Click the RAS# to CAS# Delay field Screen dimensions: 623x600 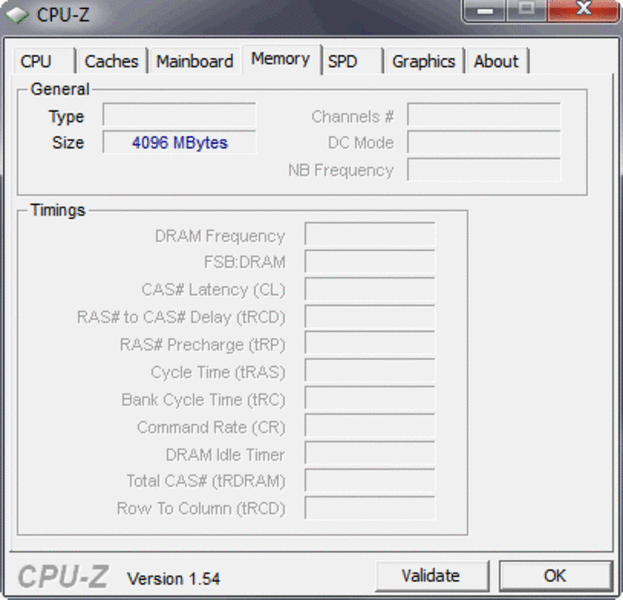pos(370,317)
